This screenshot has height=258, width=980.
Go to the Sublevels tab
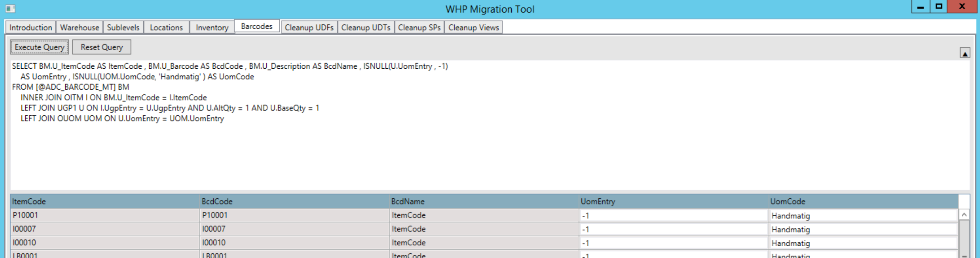coord(123,27)
